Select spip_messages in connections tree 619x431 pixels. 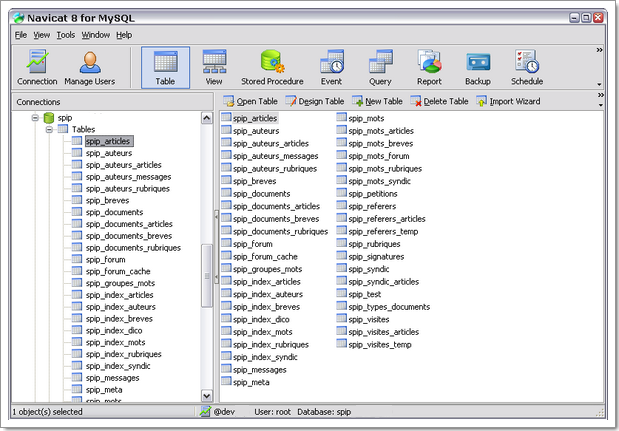pyautogui.click(x=113, y=378)
